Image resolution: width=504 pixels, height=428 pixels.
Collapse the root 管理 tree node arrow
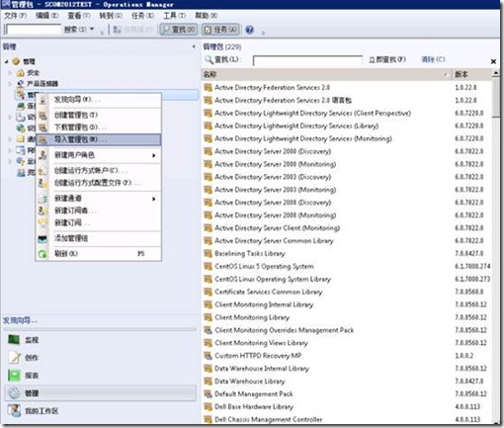(x=7, y=61)
